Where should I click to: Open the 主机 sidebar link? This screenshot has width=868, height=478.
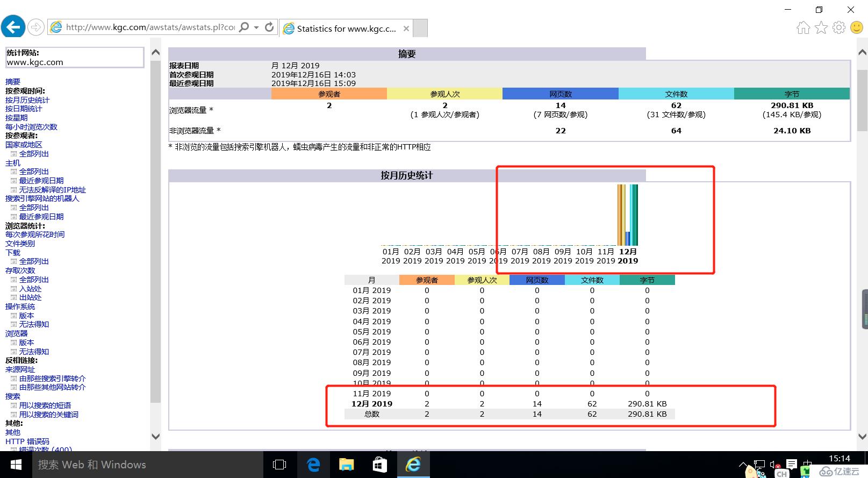(13, 163)
